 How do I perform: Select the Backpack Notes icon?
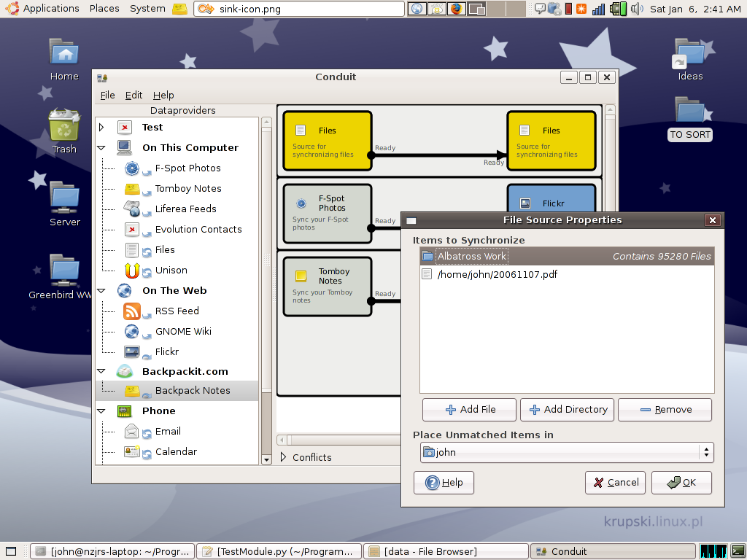pos(132,391)
